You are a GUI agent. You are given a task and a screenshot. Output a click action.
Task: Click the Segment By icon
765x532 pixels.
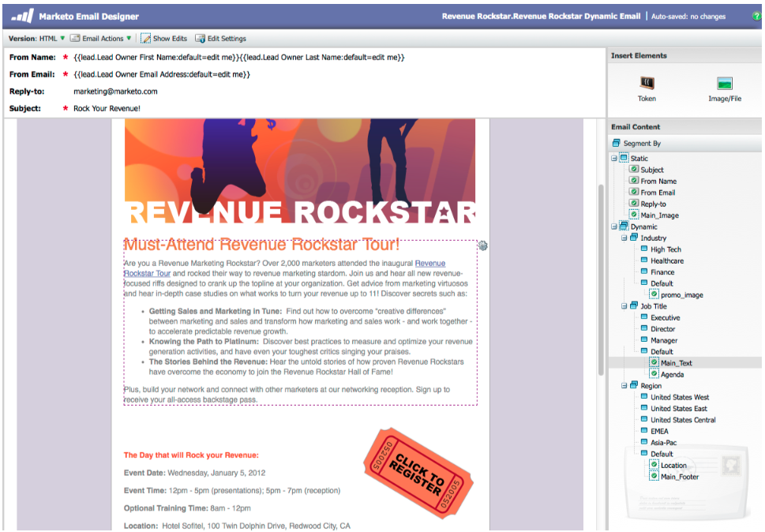click(617, 143)
